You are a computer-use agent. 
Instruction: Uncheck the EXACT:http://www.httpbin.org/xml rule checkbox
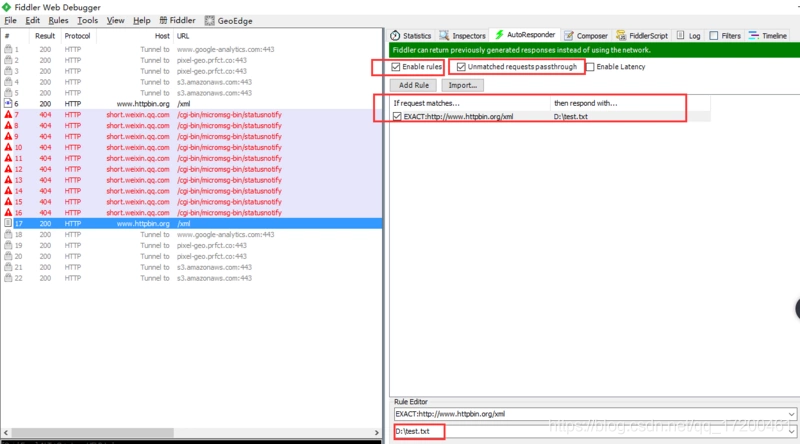(x=397, y=116)
